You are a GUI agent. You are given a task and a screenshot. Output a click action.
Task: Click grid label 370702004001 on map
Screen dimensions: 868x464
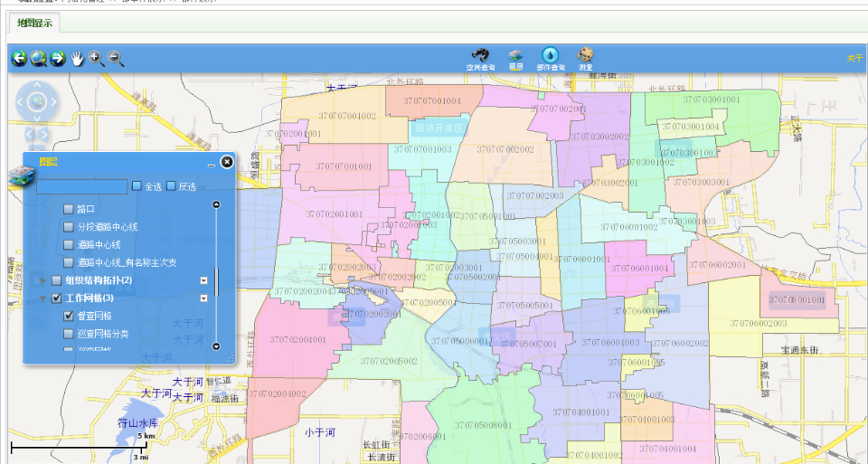click(x=297, y=339)
